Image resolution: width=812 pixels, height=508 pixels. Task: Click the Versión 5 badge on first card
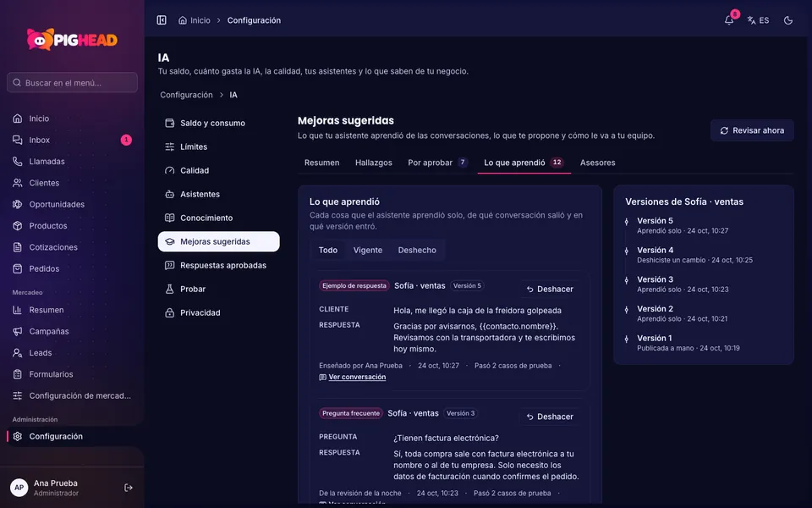tap(467, 285)
